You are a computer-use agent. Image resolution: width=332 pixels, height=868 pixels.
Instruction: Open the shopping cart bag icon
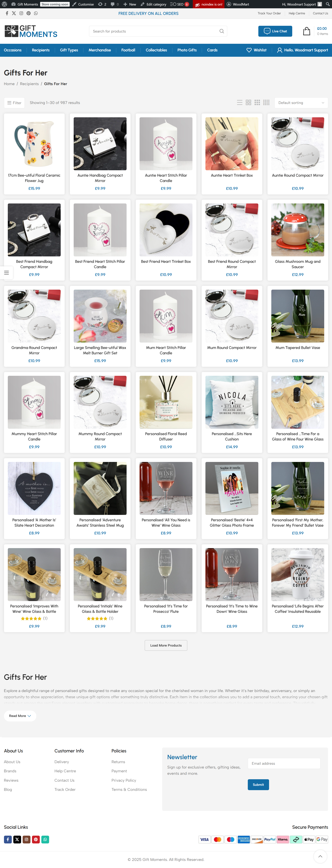(x=306, y=31)
